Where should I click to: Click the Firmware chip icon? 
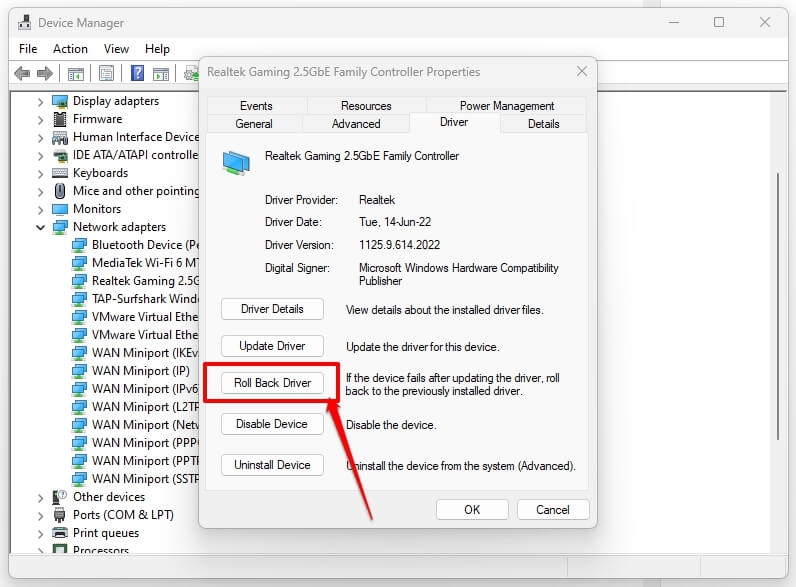(x=60, y=119)
